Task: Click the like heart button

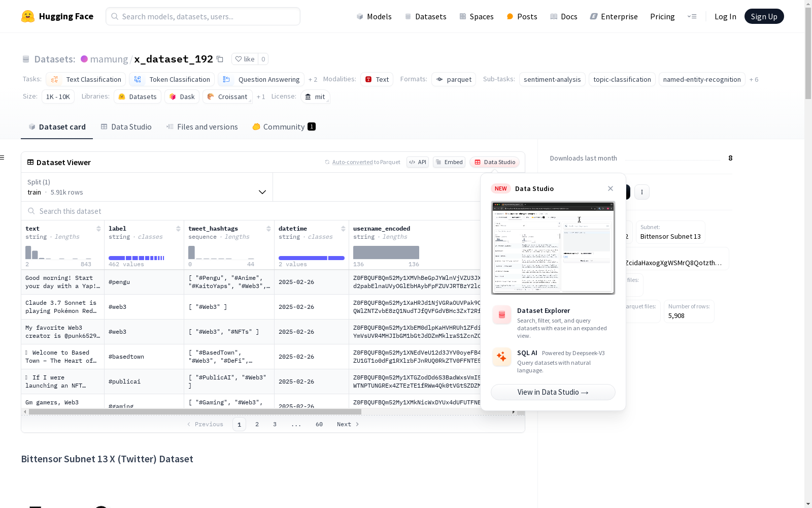Action: coord(245,59)
